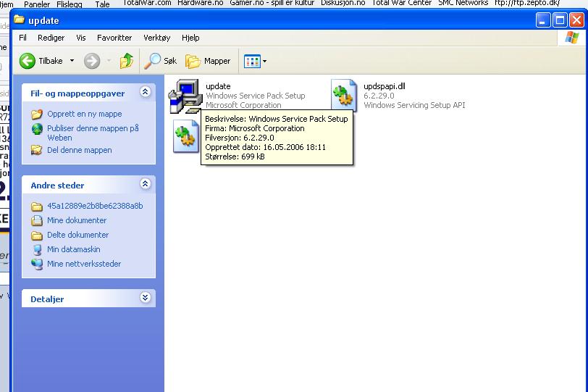Viewport: 588px width, 392px height.
Task: Click the update window title bar folder icon
Action: pos(19,20)
